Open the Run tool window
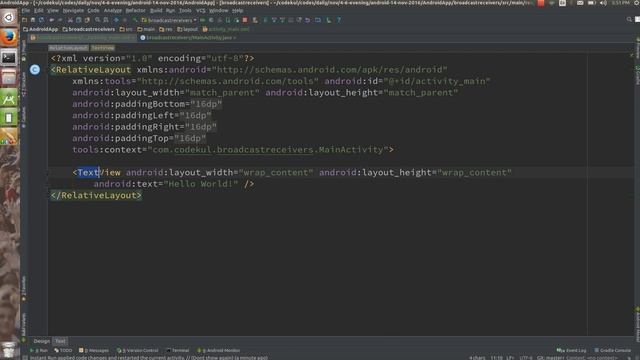Viewport: 640px width, 360px height. tap(39, 351)
